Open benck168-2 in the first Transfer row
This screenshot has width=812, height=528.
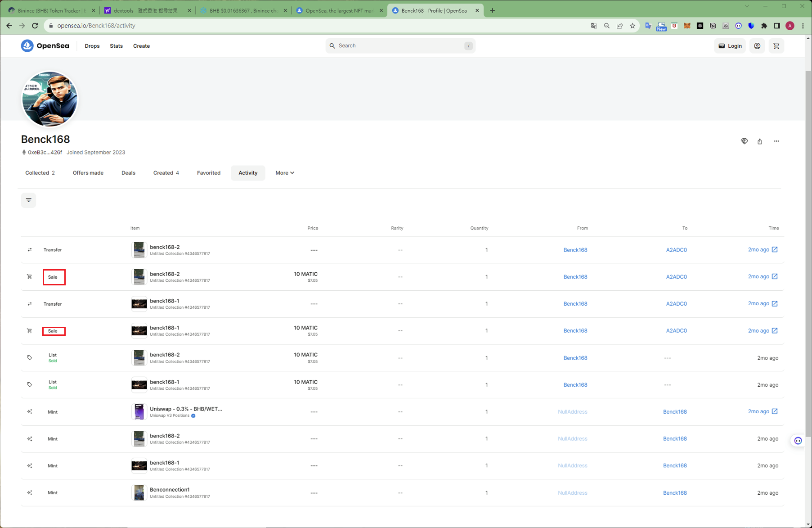tap(165, 247)
